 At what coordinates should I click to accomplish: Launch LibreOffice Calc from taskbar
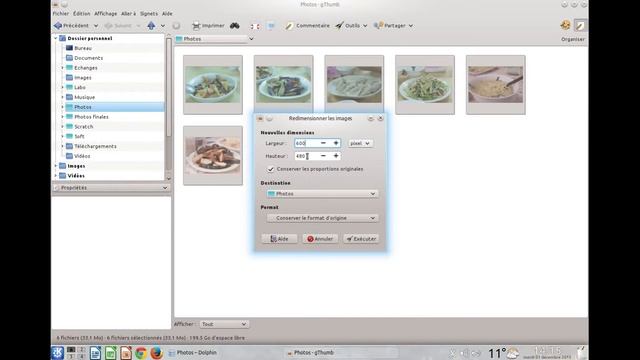coord(111,353)
